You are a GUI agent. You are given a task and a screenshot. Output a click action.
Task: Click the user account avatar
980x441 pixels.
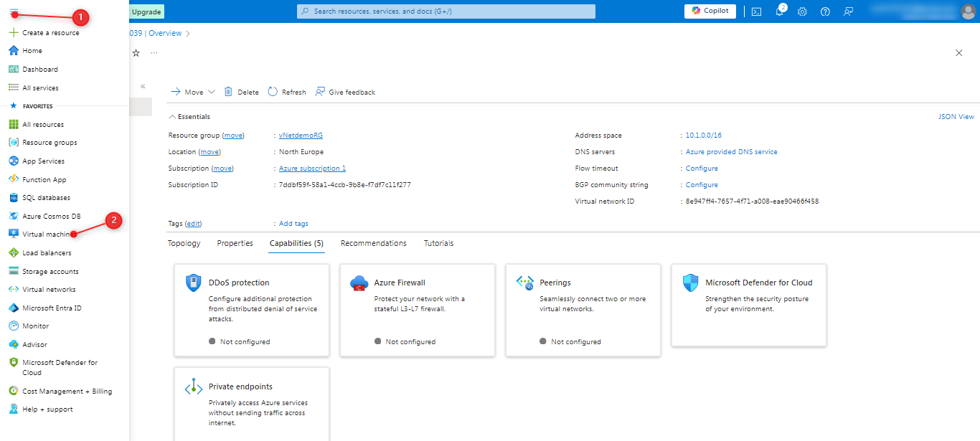[x=968, y=11]
